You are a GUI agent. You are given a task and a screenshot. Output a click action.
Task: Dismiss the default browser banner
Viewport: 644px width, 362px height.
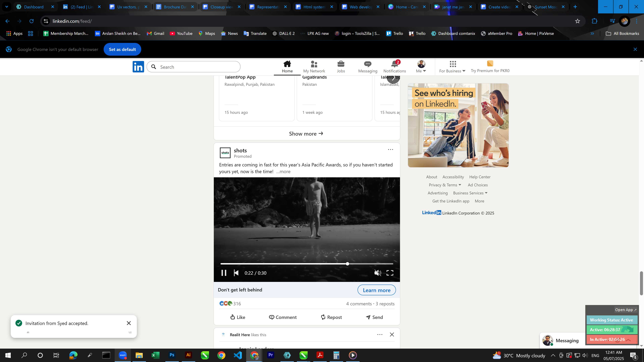[635, 49]
